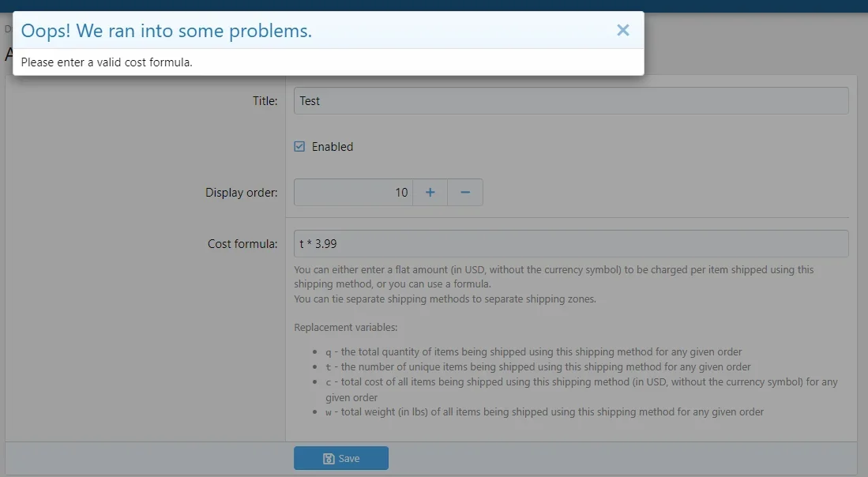The height and width of the screenshot is (477, 868).
Task: Click the Cost formula input field
Action: (571, 243)
